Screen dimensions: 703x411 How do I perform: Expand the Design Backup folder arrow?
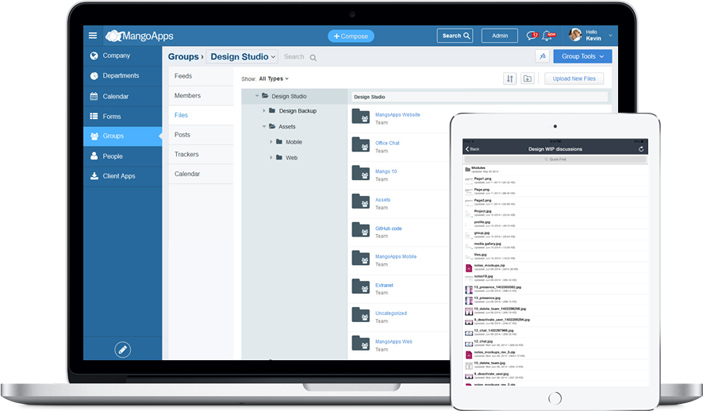[264, 111]
